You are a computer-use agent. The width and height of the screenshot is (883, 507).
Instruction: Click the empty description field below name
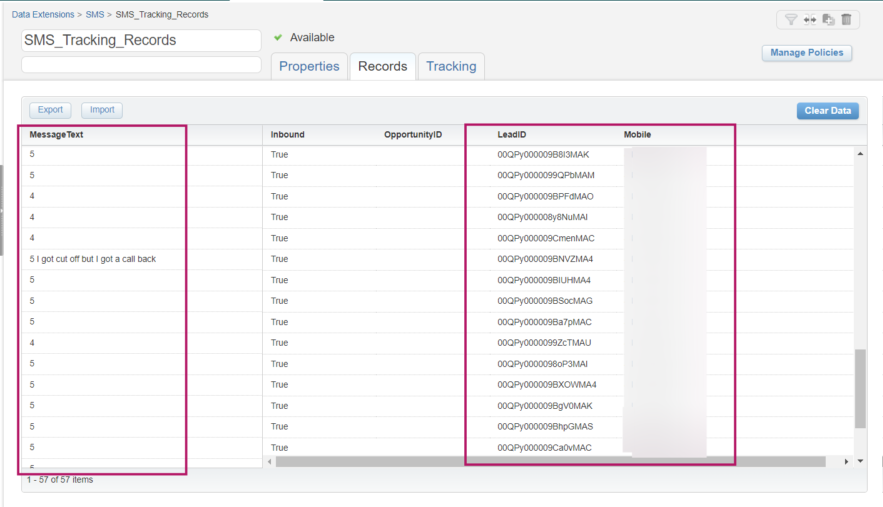[141, 64]
